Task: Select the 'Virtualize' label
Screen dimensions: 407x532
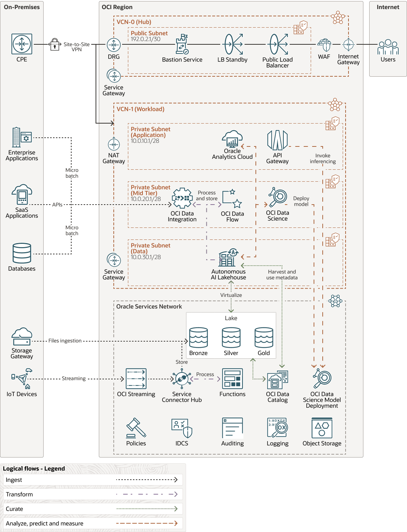Action: pos(231,295)
